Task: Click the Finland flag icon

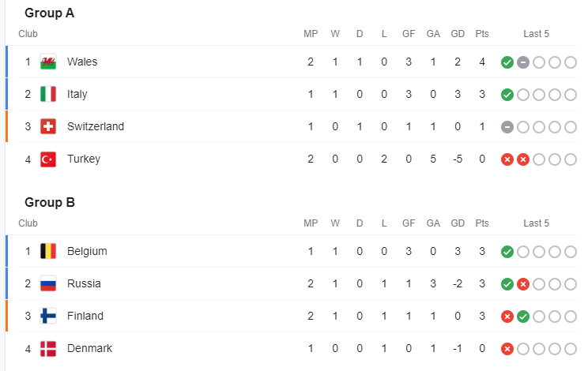Action: click(48, 316)
